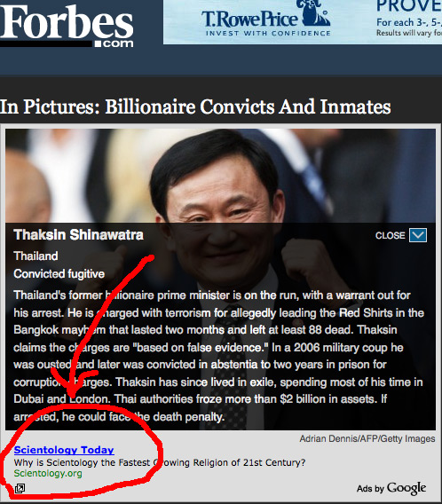The height and width of the screenshot is (504, 442).
Task: Click the In Pictures article headline
Action: pyautogui.click(x=195, y=106)
